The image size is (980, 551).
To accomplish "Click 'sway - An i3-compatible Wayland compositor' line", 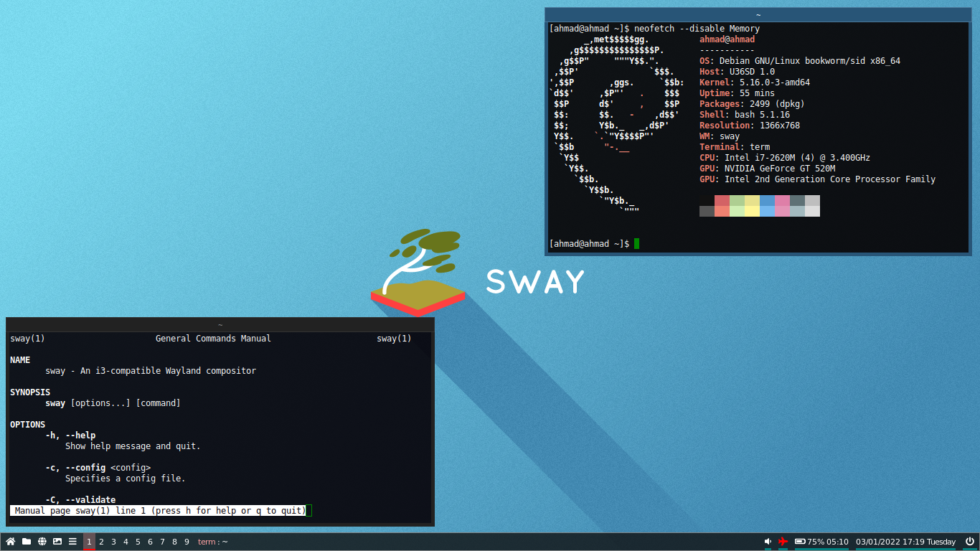I will point(151,371).
